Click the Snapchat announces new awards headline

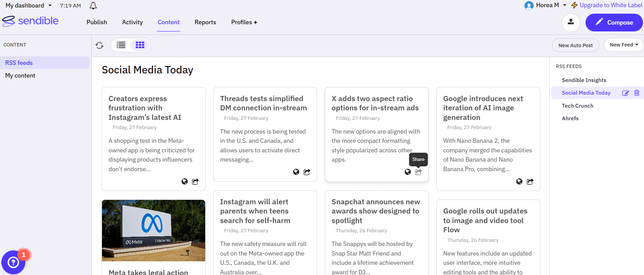tap(376, 211)
